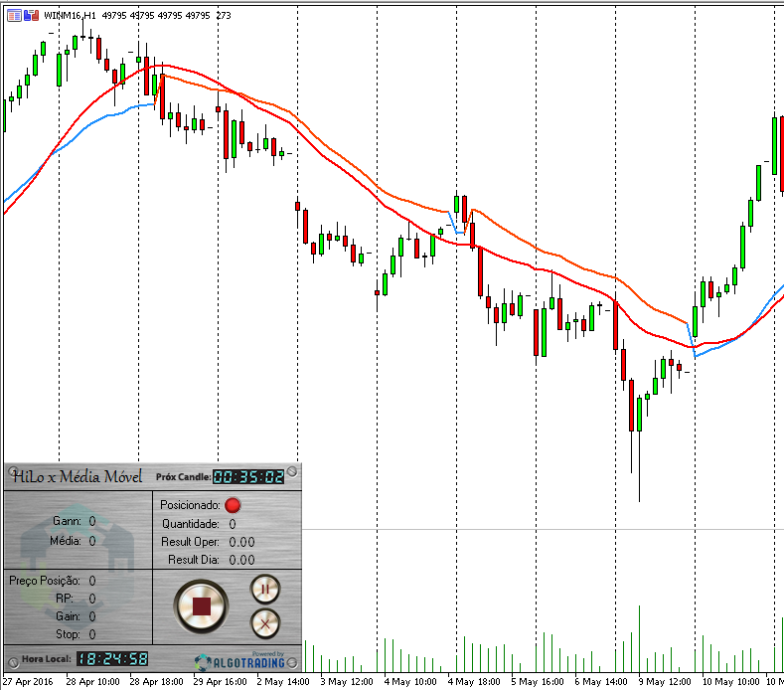Viewport: 784px width, 690px height.
Task: Click the chart list icon beside the WINM16 title
Action: (x=15, y=16)
